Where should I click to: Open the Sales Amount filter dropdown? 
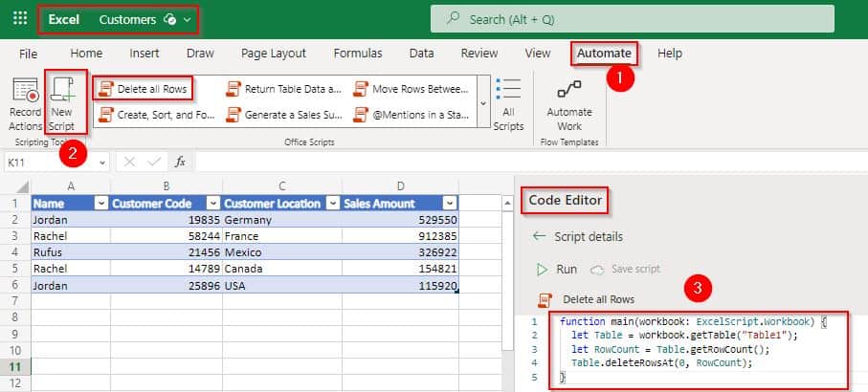pos(451,204)
